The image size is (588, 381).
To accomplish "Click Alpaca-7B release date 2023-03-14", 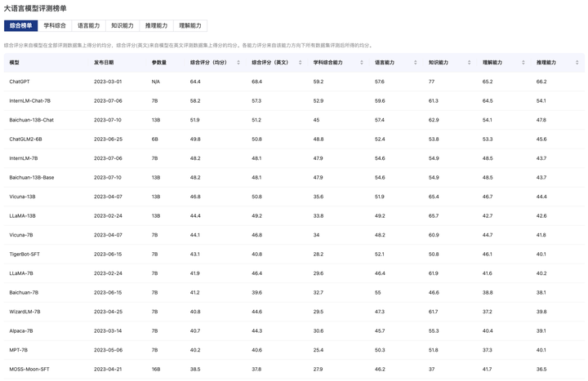I will pyautogui.click(x=108, y=330).
